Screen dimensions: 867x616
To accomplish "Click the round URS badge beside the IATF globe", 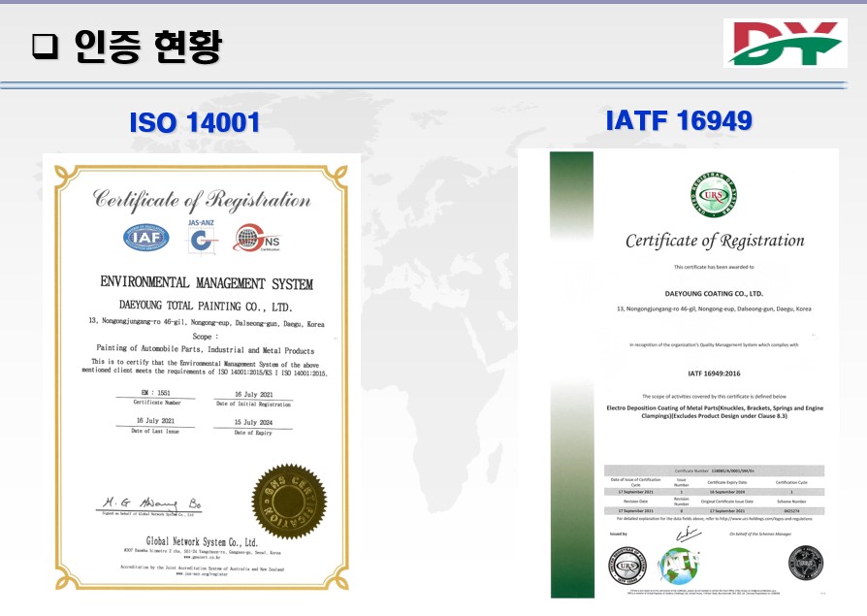I will coord(627,566).
